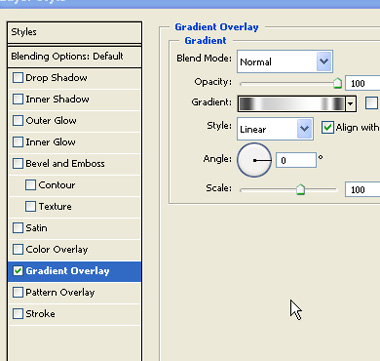
Task: Select the Pattern Overlay label row
Action: pyautogui.click(x=74, y=292)
